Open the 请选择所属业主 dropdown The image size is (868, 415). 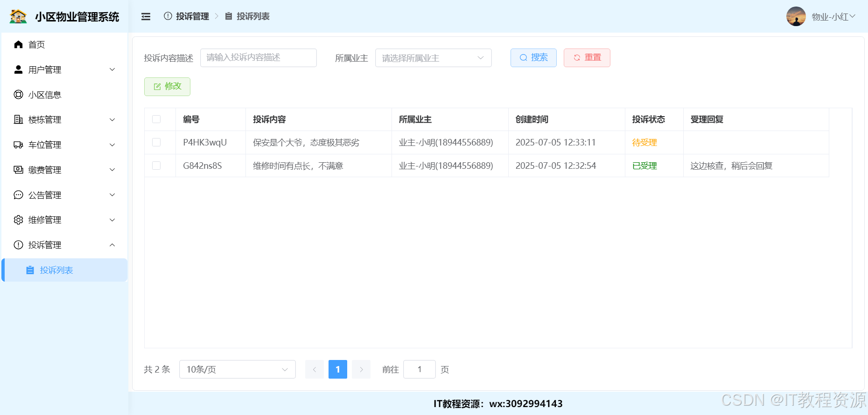coord(433,58)
